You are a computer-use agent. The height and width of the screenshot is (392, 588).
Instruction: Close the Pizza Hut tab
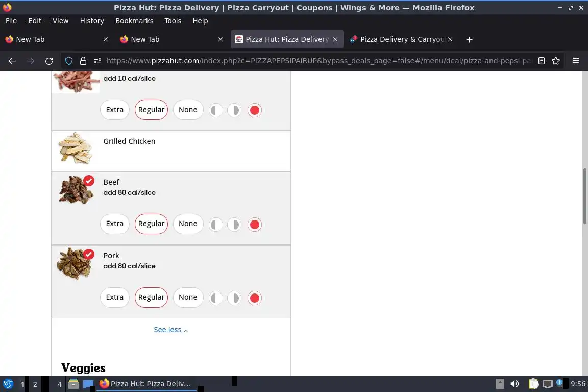point(335,39)
